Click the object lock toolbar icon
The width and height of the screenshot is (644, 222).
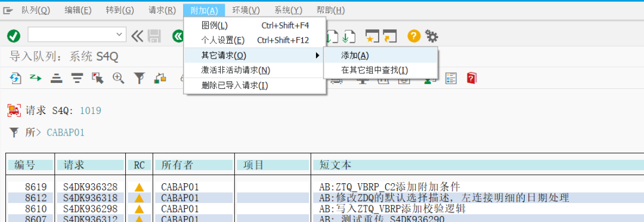click(160, 78)
